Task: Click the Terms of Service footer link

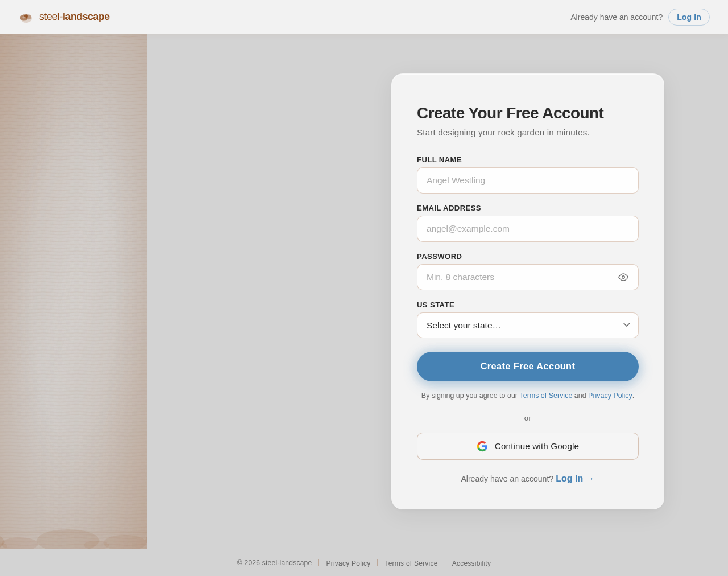Action: [411, 562]
